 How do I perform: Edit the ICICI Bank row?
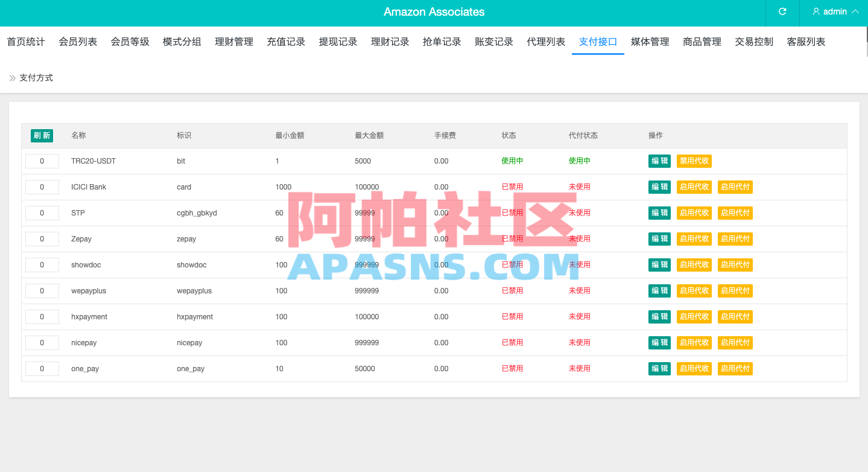pos(659,187)
